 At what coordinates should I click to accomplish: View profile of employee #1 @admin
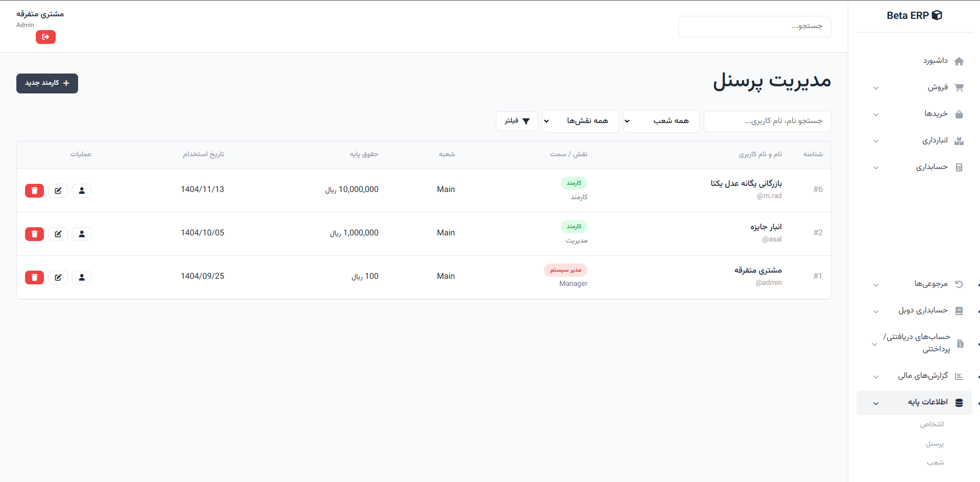point(82,277)
